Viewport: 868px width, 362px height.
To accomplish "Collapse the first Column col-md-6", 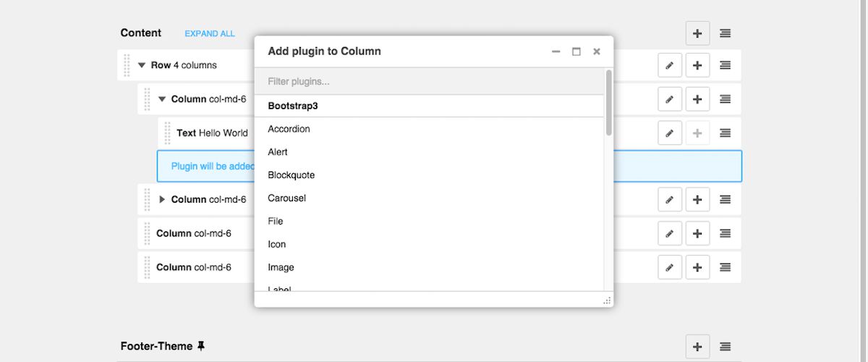I will (x=162, y=99).
